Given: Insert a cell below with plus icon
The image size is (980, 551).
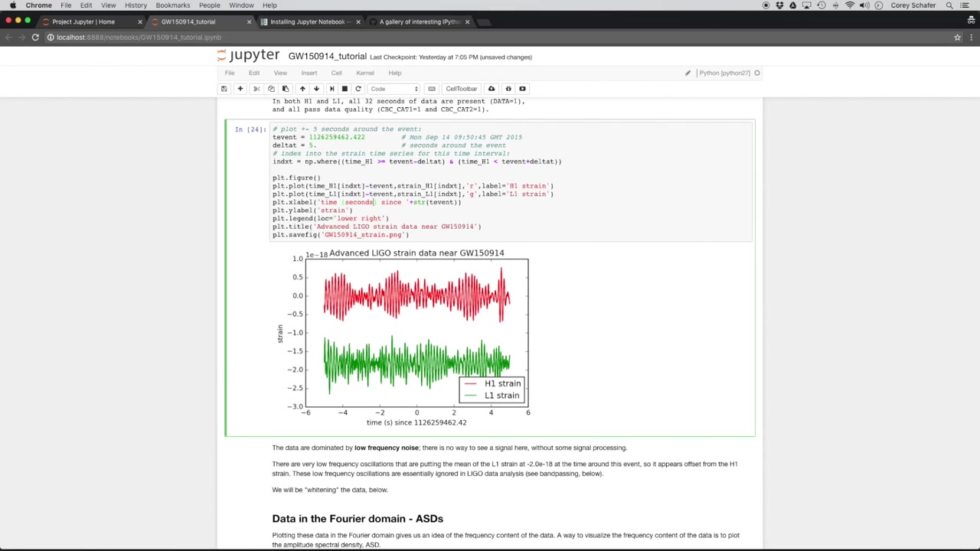Looking at the screenshot, I should tap(240, 89).
